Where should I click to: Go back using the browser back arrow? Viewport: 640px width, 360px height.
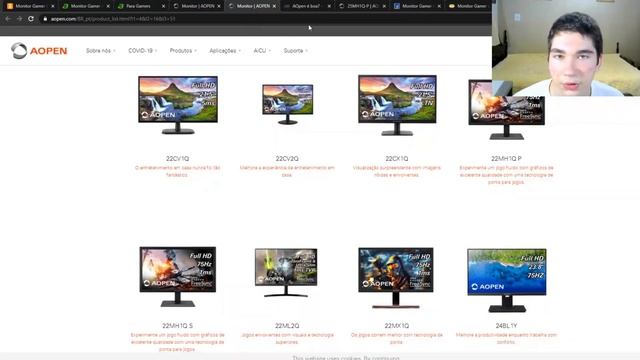[8, 18]
